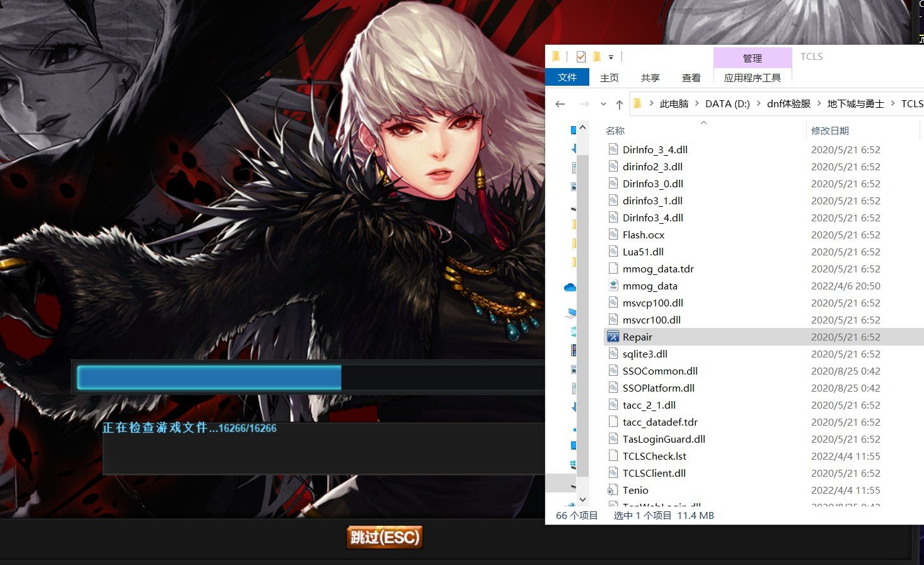Image resolution: width=924 pixels, height=565 pixels.
Task: Go back with the Back arrow
Action: click(x=560, y=104)
